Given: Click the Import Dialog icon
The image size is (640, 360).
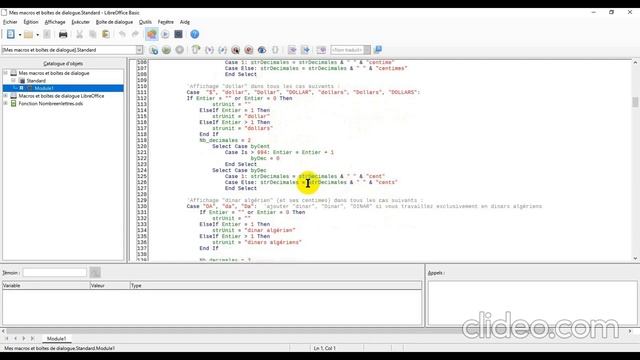Looking at the screenshot, I should [x=321, y=50].
